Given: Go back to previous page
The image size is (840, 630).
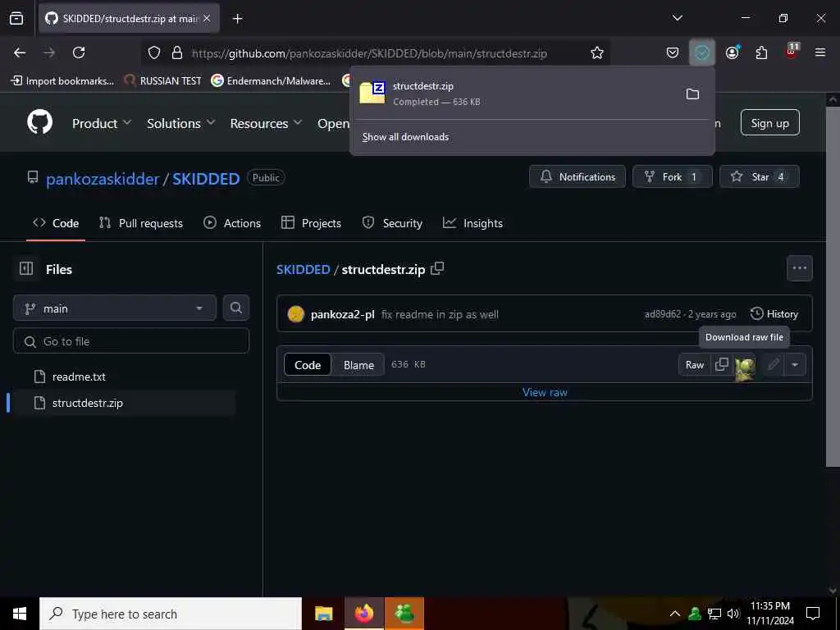Looking at the screenshot, I should pos(20,52).
